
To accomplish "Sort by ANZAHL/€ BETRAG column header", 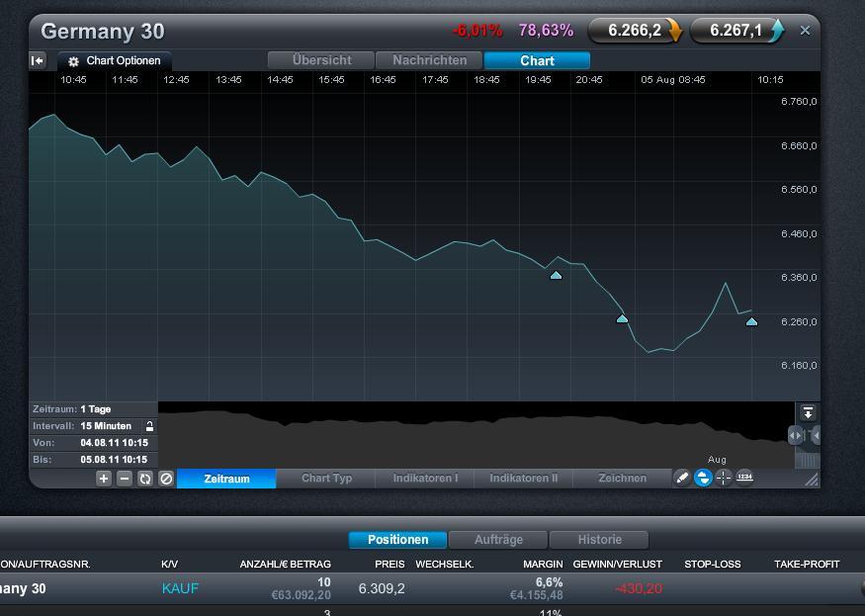I will (286, 565).
